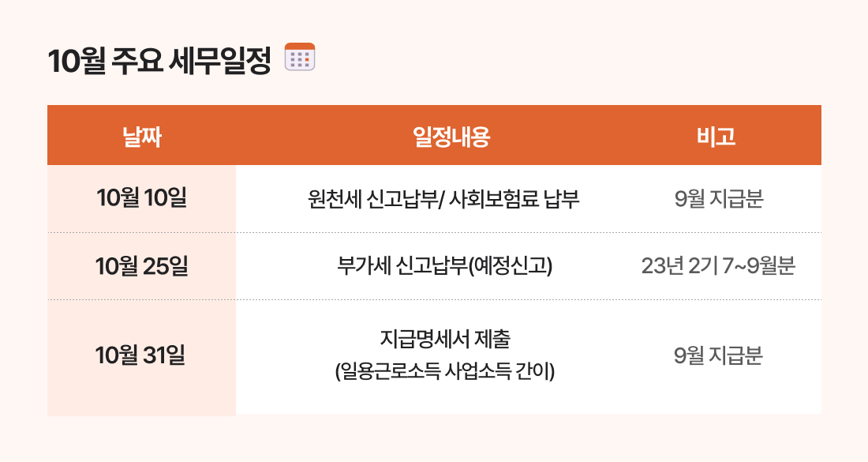Click the word 간이 in the last row
The height and width of the screenshot is (462, 868).
click(x=533, y=371)
